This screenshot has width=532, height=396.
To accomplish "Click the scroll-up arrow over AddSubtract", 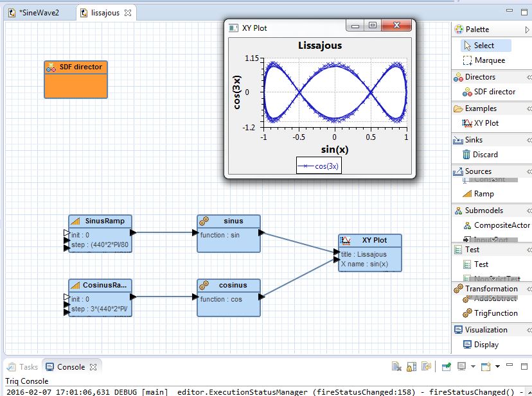I will [x=493, y=297].
